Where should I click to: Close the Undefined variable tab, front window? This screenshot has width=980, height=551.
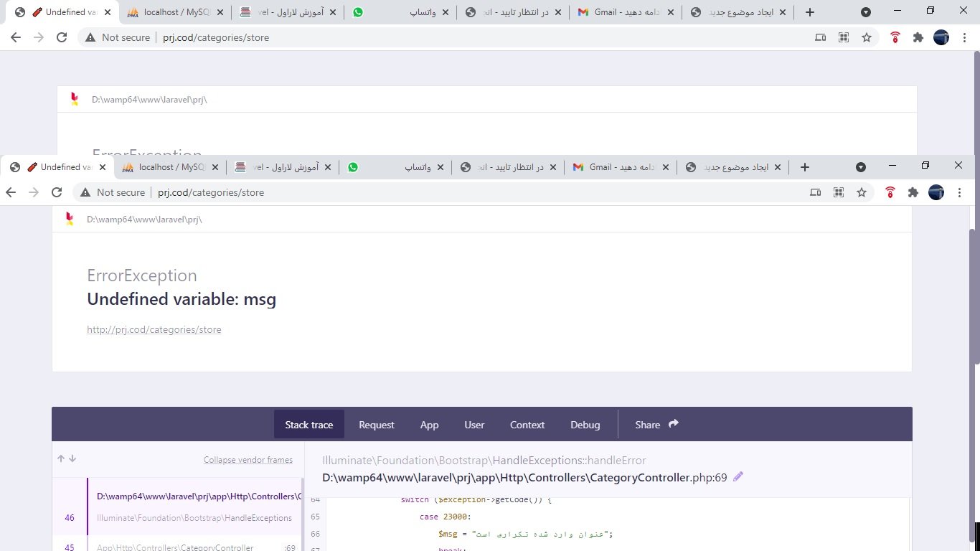tap(102, 167)
